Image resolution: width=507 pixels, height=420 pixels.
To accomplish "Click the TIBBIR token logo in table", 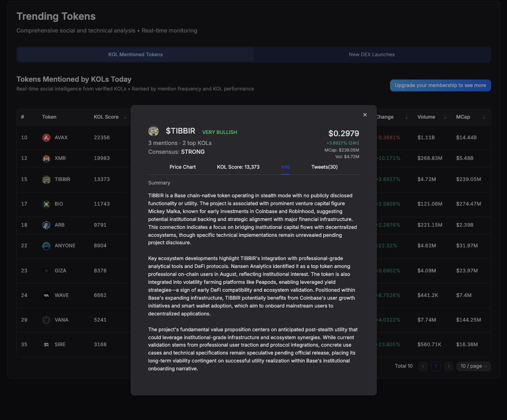I will pos(46,179).
